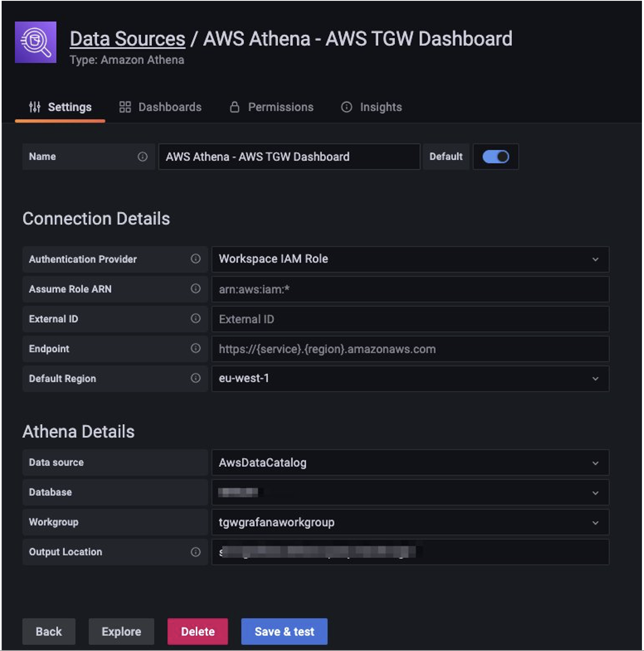Open the Default Region dropdown

(410, 379)
